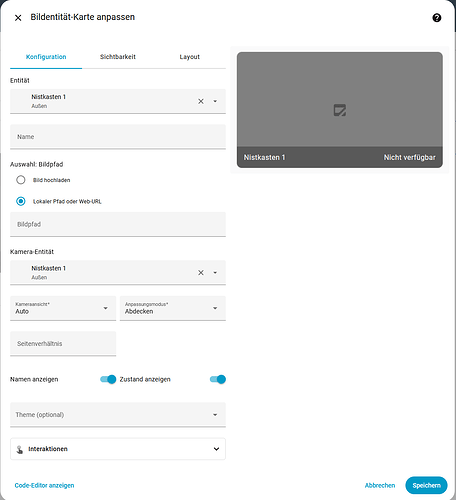The image size is (456, 500).
Task: Switch to the Layout tab
Action: pyautogui.click(x=190, y=57)
